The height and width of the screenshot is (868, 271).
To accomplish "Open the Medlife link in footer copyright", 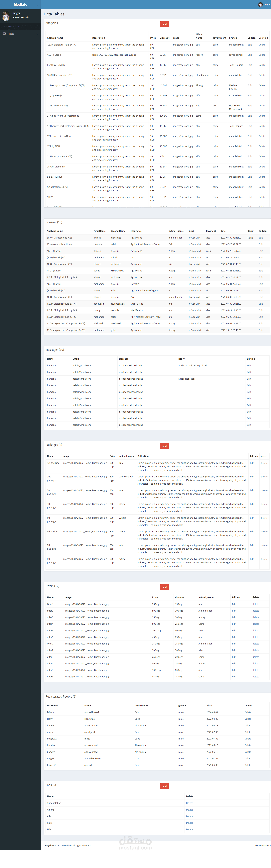I will [x=67, y=845].
